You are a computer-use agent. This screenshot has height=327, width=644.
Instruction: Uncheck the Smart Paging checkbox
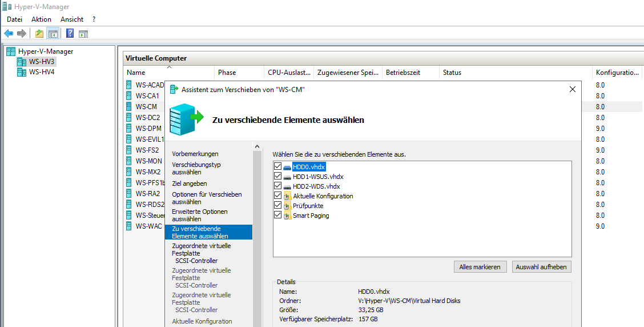(277, 216)
